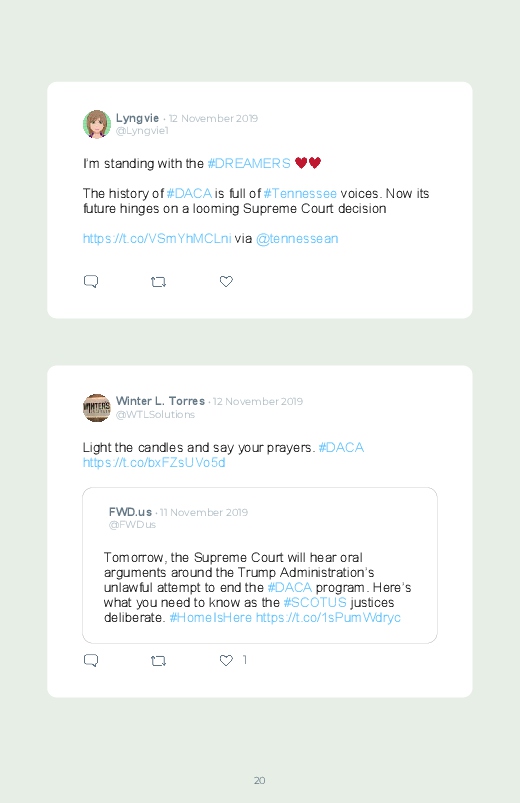Click reply icon on Winter L. Torres tweet
The width and height of the screenshot is (520, 803).
pos(91,660)
